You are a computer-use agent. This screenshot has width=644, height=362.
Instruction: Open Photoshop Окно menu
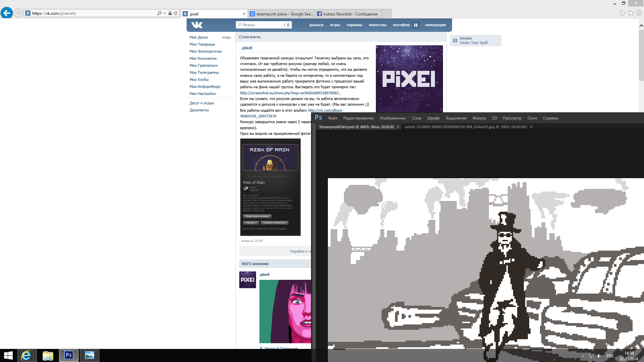point(532,118)
